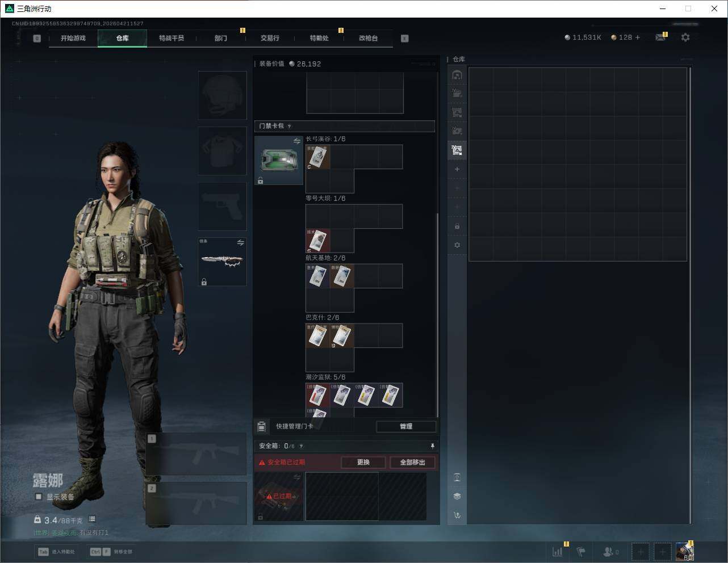
Task: Select the knife in melee slot
Action: click(x=222, y=262)
